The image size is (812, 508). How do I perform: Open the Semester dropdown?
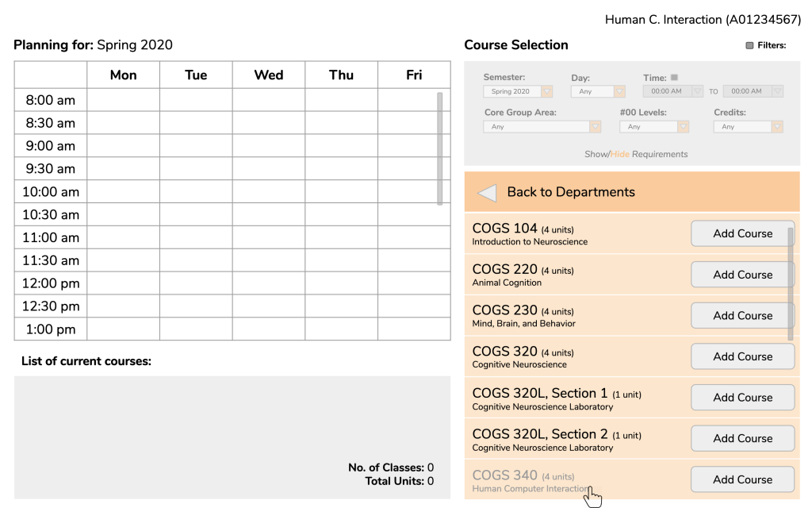[x=518, y=91]
